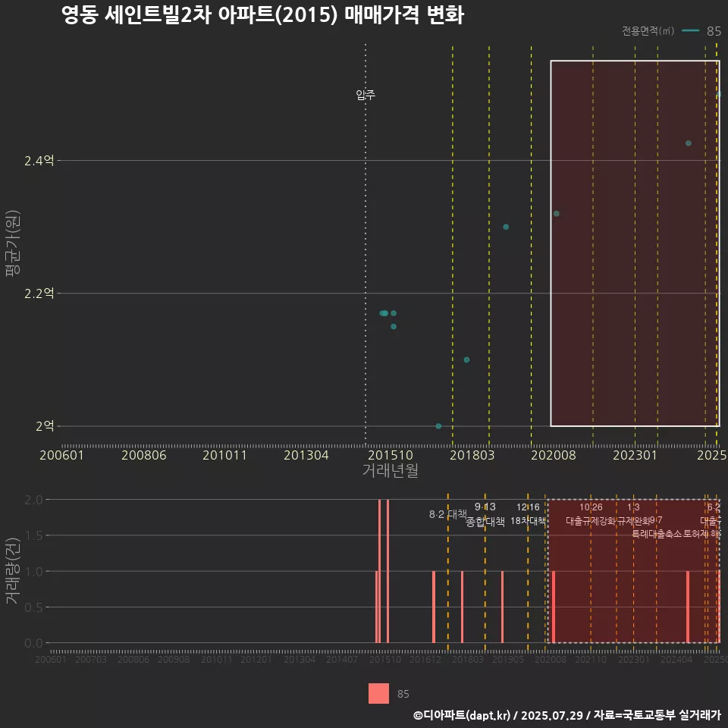Click the 200601 label on the price chart axis
The image size is (728, 728).
61,455
